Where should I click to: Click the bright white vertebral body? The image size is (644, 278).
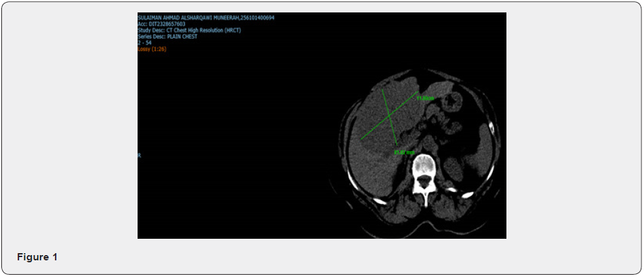424,163
